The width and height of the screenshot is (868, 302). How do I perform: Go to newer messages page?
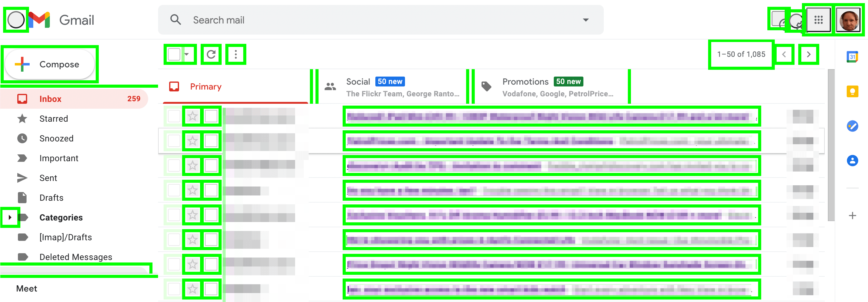[x=784, y=54]
